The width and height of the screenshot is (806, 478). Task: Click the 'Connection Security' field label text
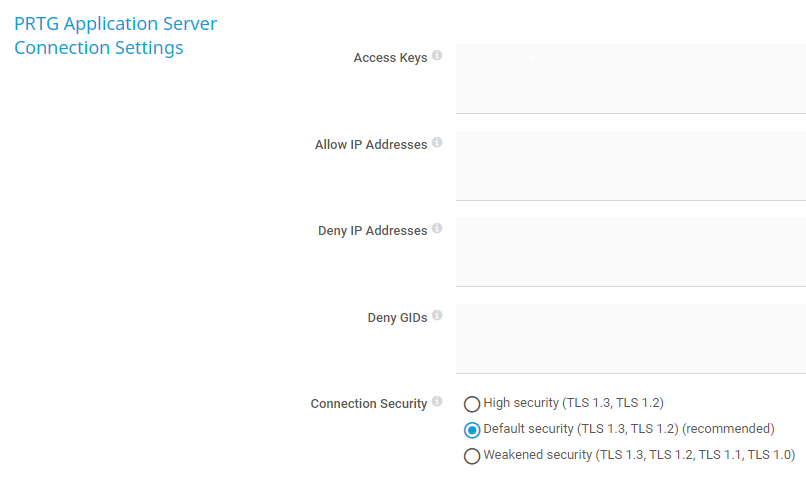[x=368, y=404]
